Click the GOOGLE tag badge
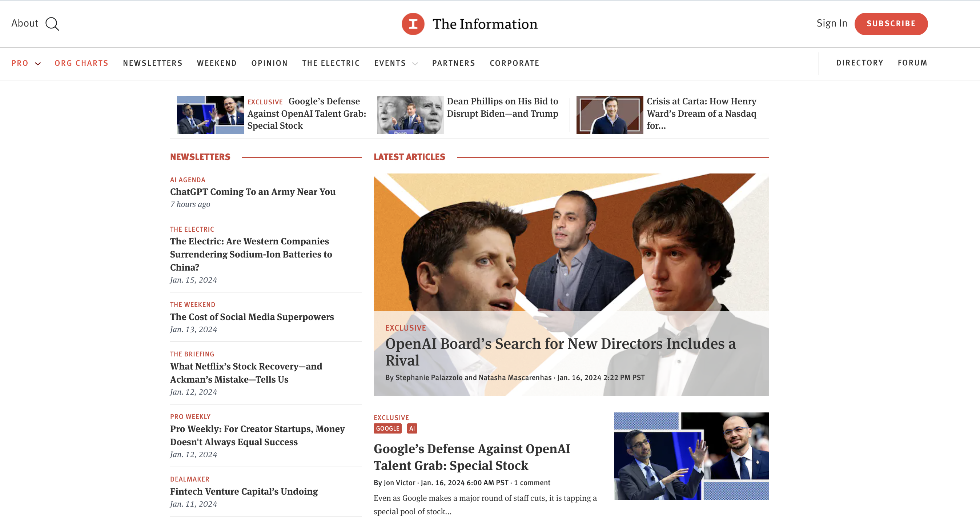The width and height of the screenshot is (980, 523). [x=387, y=428]
